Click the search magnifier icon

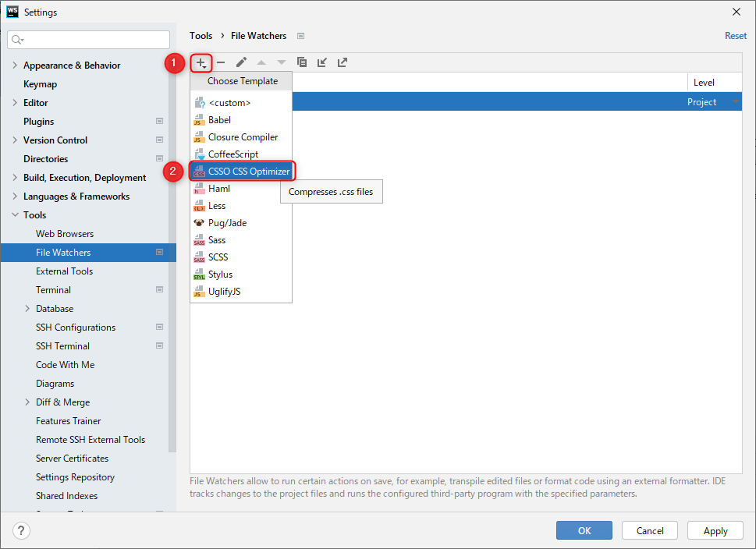[x=17, y=40]
